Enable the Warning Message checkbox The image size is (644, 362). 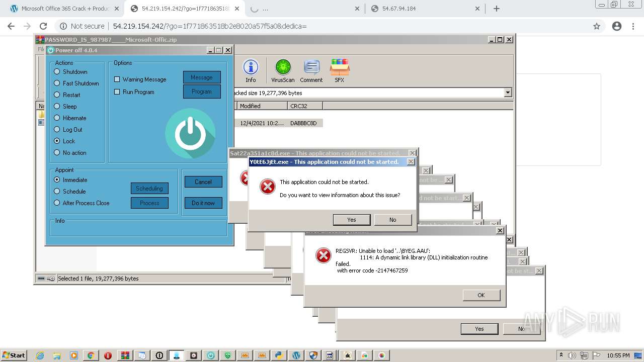[x=140, y=79]
